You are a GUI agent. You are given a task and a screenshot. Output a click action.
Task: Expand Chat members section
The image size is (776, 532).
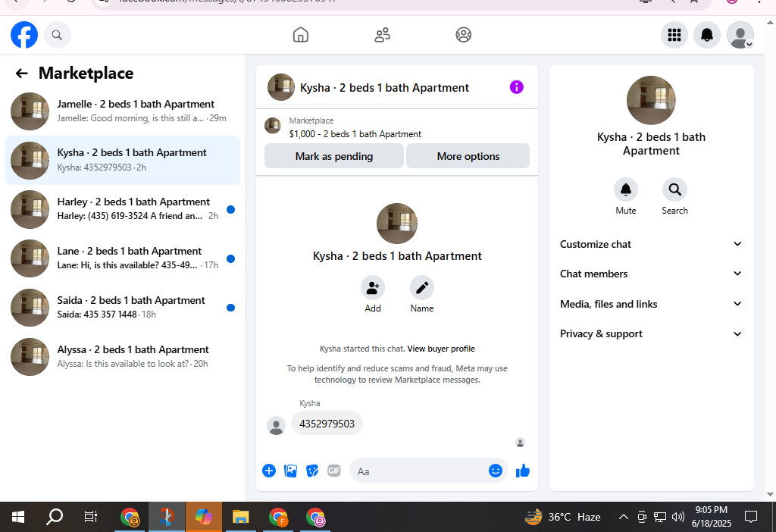click(x=651, y=274)
